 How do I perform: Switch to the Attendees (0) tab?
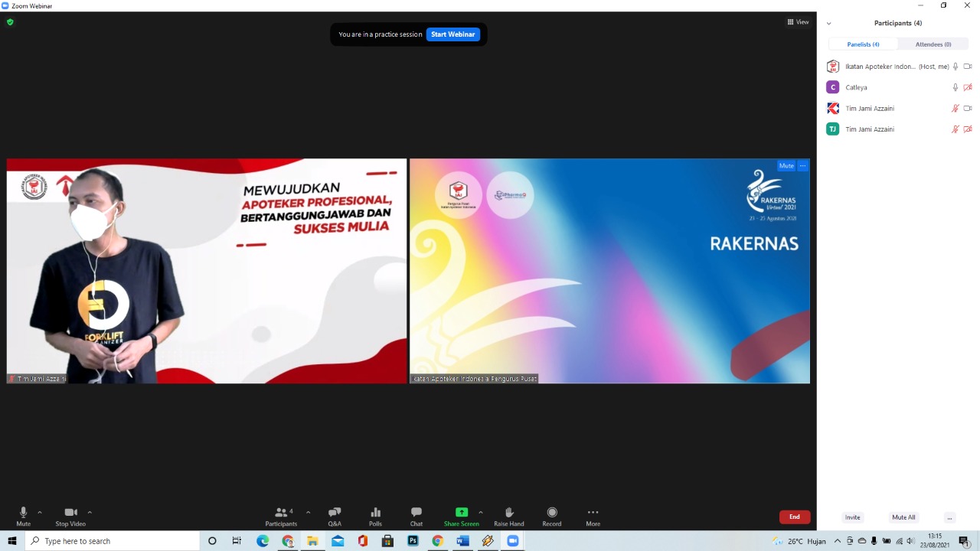point(933,44)
